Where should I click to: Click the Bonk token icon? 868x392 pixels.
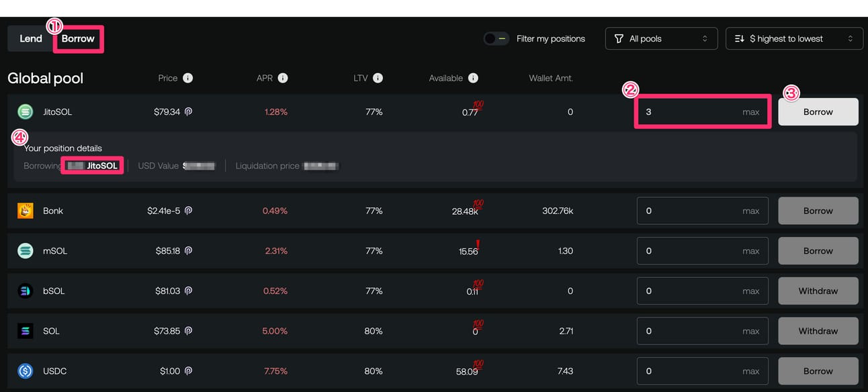pos(26,211)
